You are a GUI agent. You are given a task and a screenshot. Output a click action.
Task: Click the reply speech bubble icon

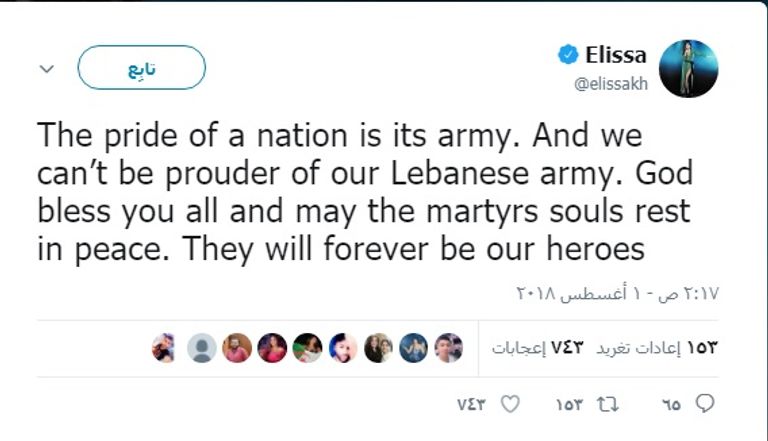click(x=705, y=404)
